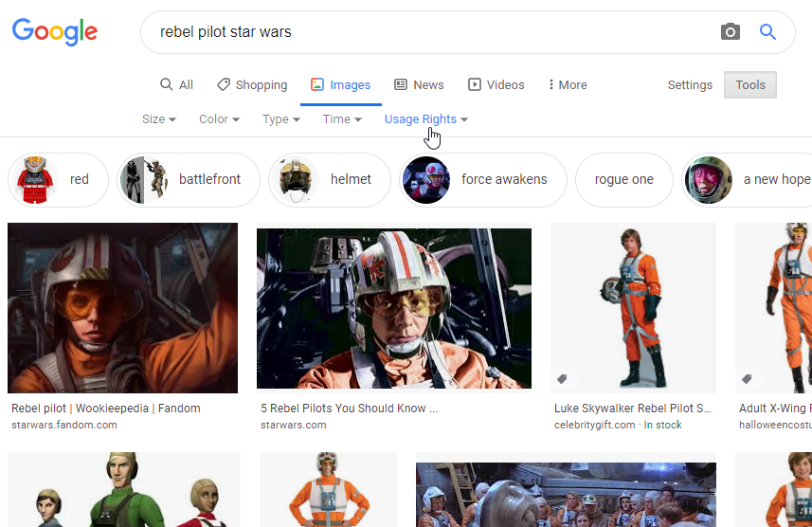Open the More menu
The width and height of the screenshot is (812, 527).
tap(568, 84)
